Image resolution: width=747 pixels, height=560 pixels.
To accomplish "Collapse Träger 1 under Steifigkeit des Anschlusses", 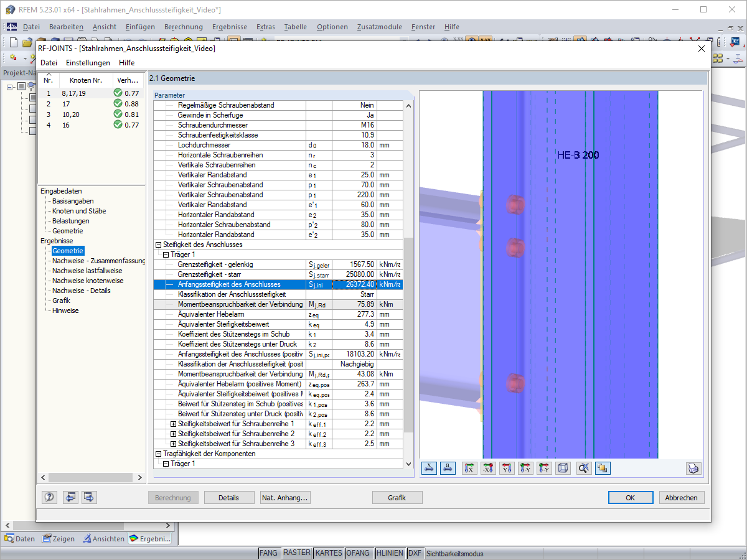I will [x=166, y=254].
